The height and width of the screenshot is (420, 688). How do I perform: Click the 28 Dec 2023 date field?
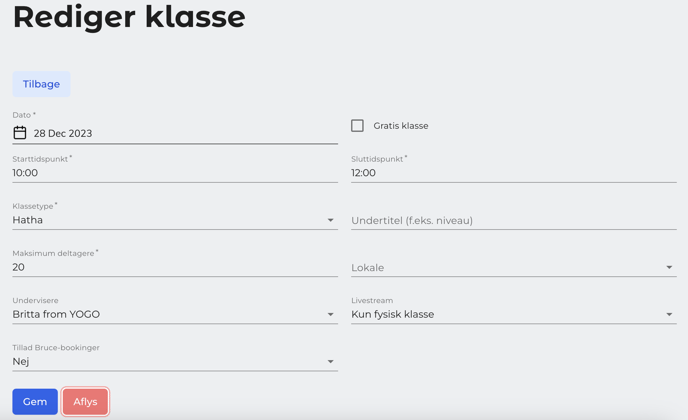point(175,133)
